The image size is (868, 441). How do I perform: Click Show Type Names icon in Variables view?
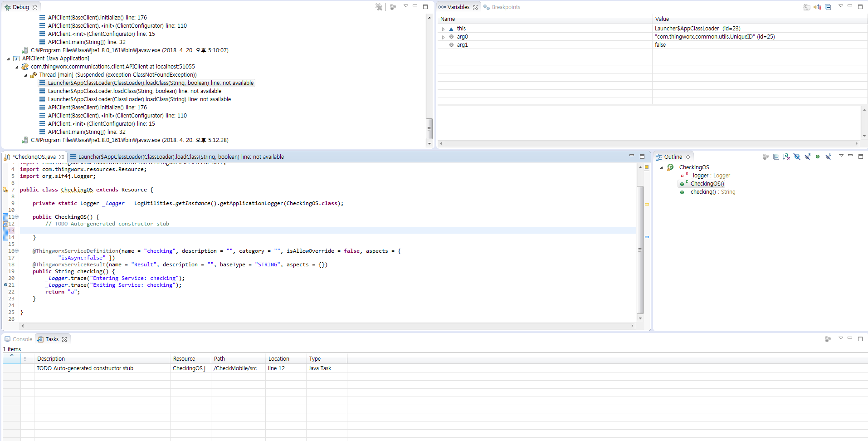(807, 7)
